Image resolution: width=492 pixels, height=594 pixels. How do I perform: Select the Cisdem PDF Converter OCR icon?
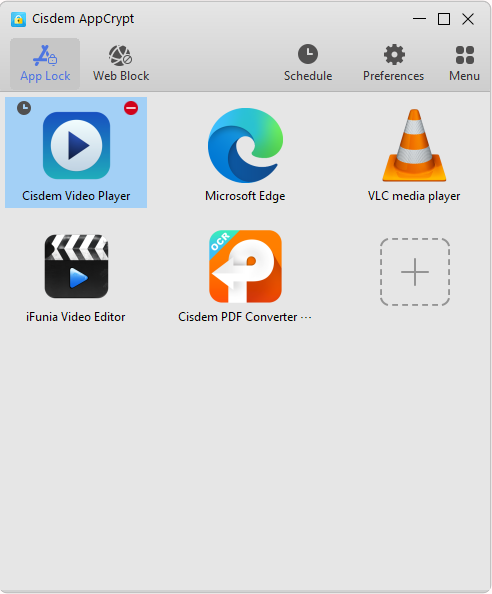point(245,266)
